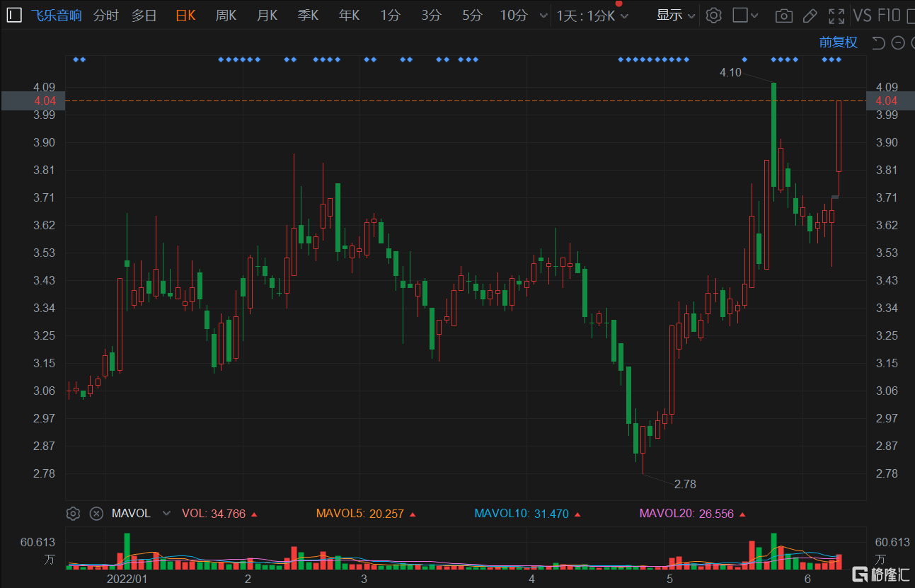
Task: Open the 1天:1分K period dropdown
Action: pos(592,16)
